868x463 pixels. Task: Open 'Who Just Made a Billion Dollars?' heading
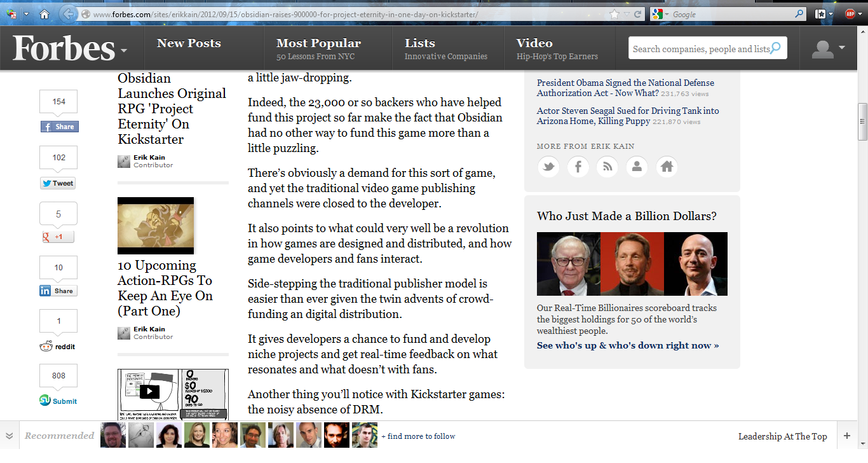click(x=627, y=216)
